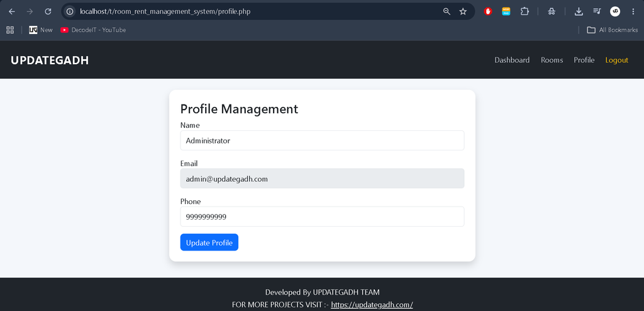Bookmark this page with the star icon
The image size is (644, 311).
coord(463,11)
